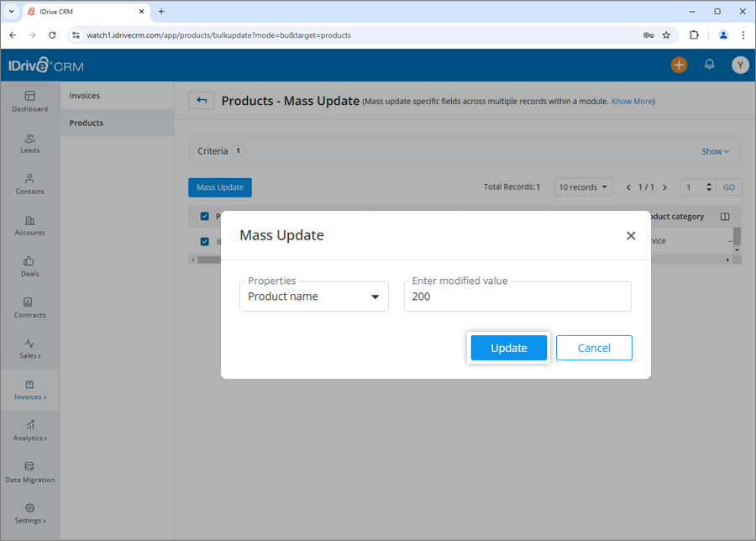This screenshot has height=541, width=756.
Task: Uncheck the selected product row checkbox
Action: (203, 241)
